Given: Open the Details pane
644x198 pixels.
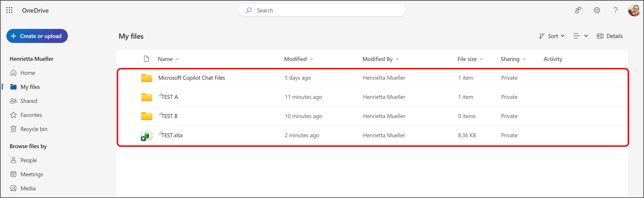Looking at the screenshot, I should [x=610, y=36].
